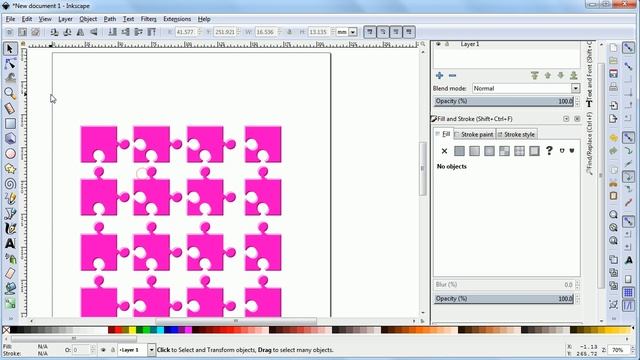
Task: Select the Bezier pen tool
Action: pyautogui.click(x=10, y=213)
